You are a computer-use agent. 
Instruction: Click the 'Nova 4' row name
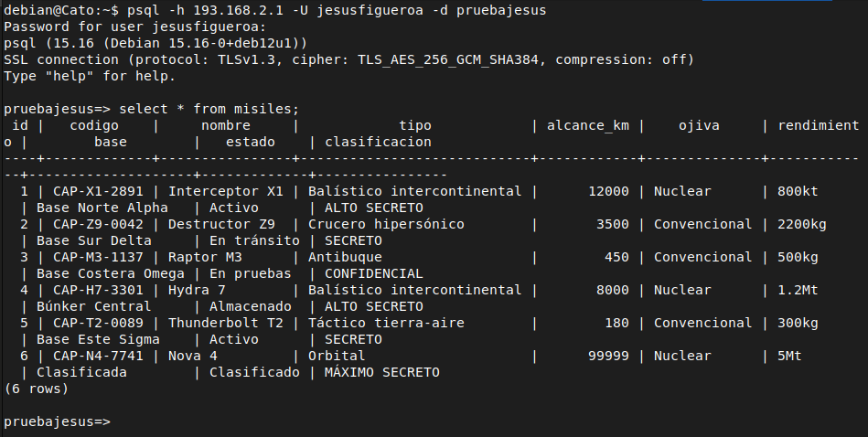coord(193,356)
